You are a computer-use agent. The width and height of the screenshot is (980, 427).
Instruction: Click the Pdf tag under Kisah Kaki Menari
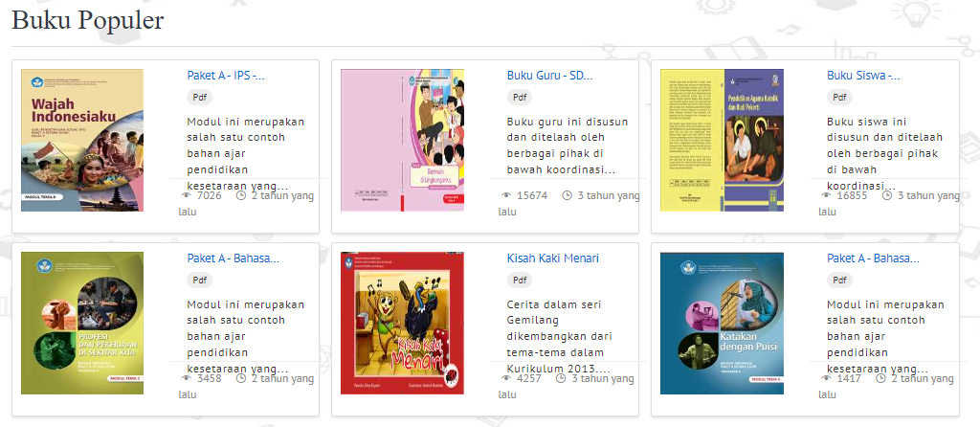520,281
